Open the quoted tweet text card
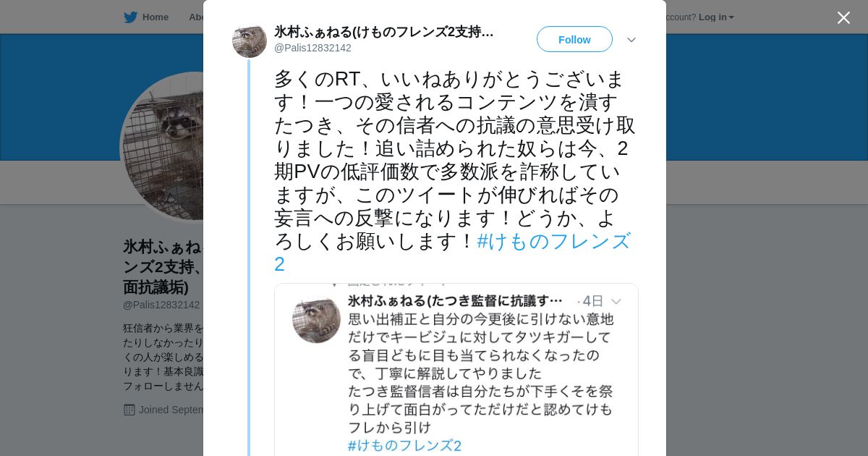Viewport: 868px width, 456px height. [x=456, y=370]
